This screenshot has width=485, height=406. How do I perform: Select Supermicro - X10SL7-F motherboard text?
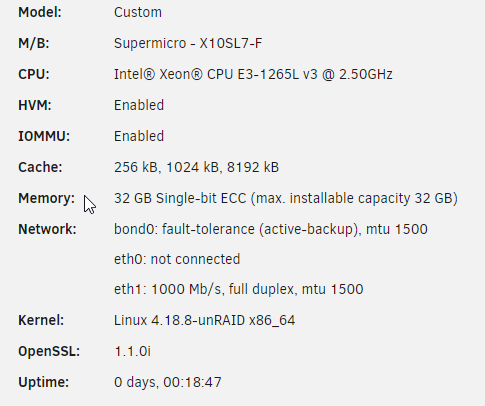tap(188, 43)
